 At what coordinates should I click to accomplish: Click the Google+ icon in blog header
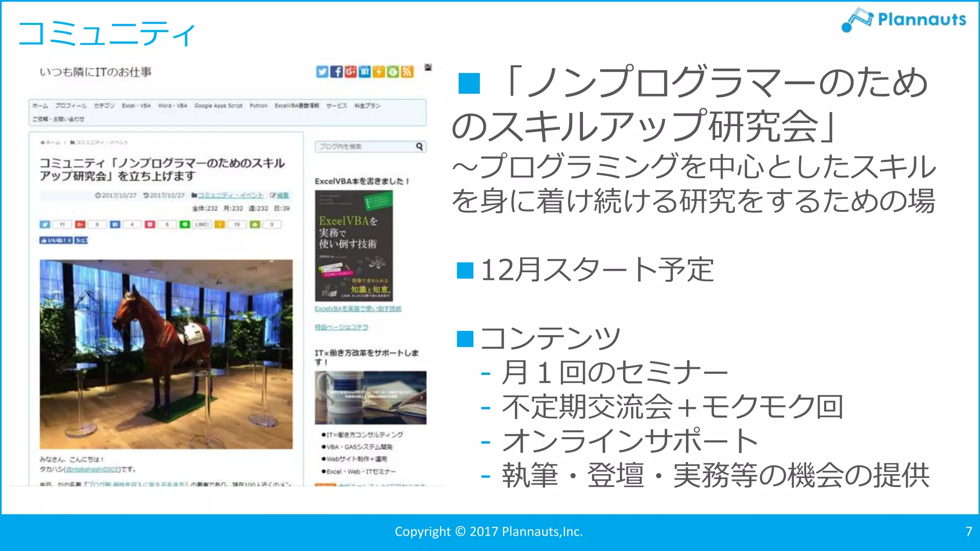(351, 72)
